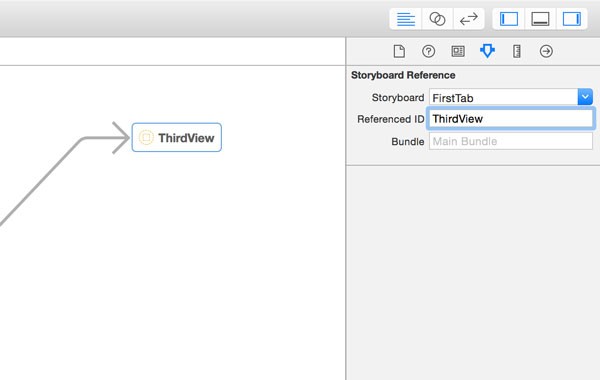Image resolution: width=600 pixels, height=380 pixels.
Task: Toggle the Debug area
Action: (x=540, y=19)
